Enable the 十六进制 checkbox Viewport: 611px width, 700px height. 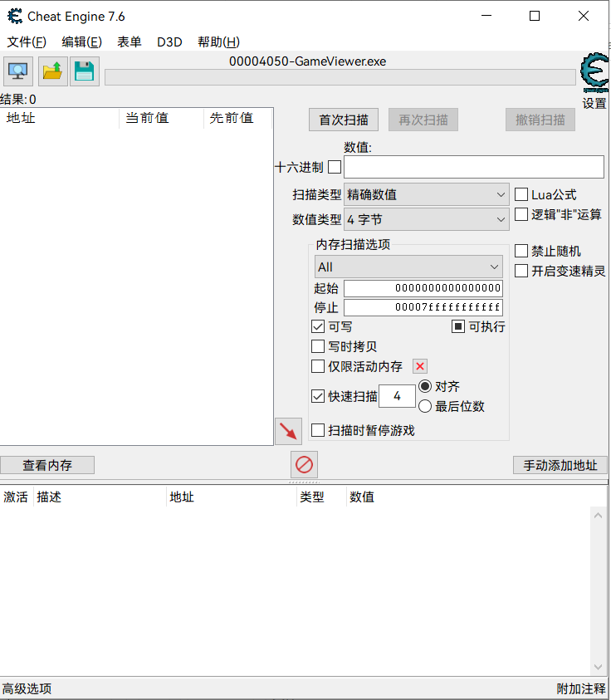click(335, 167)
